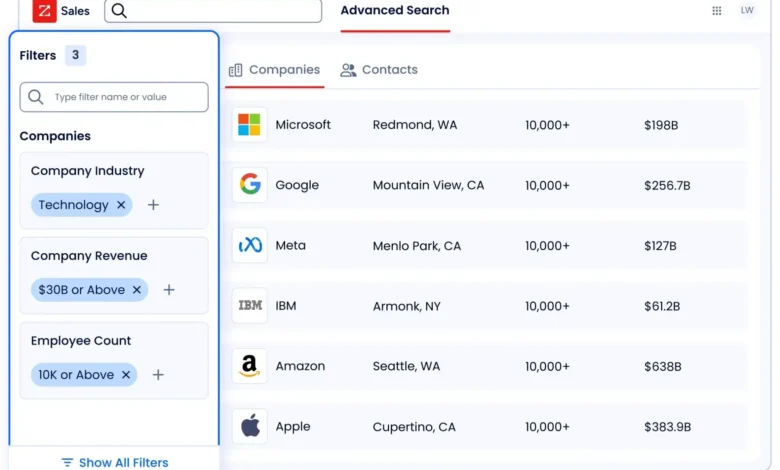This screenshot has height=470, width=780.
Task: Remove the $30B or Above revenue filter
Action: coord(137,290)
